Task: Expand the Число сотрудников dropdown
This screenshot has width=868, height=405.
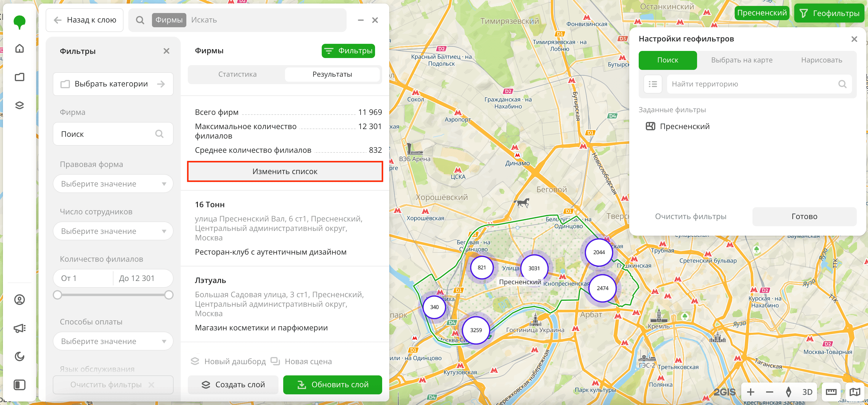Action: (113, 231)
